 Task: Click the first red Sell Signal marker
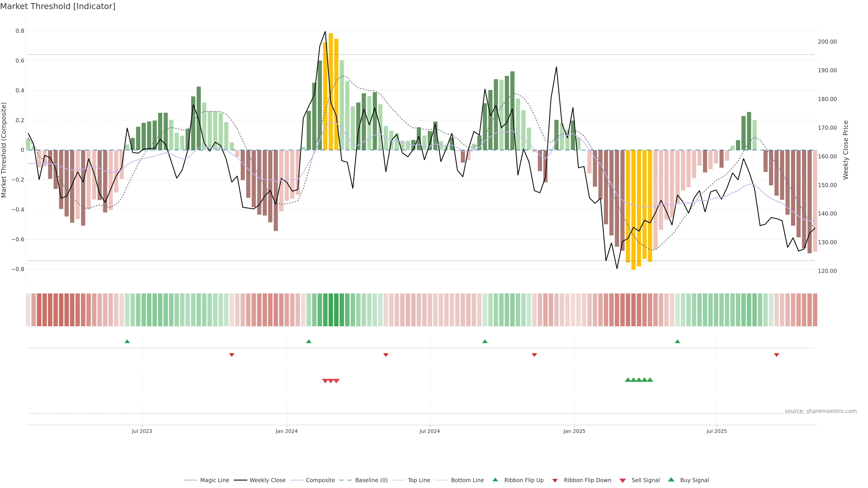325,381
